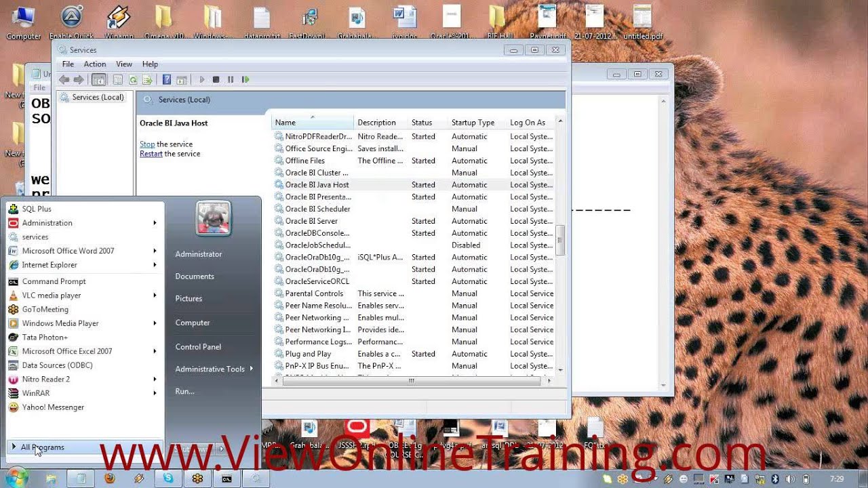Viewport: 868px width, 488px height.
Task: Launch Tata Photon+ from Start menu
Action: point(85,338)
